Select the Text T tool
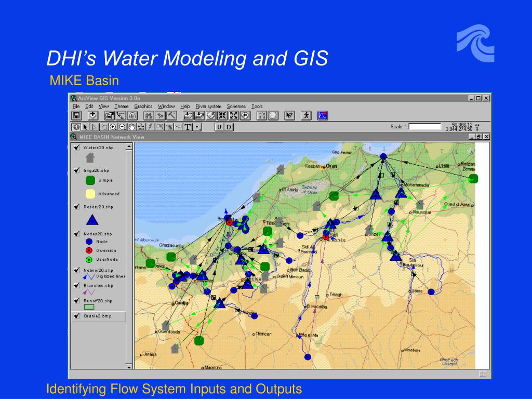 (x=187, y=127)
